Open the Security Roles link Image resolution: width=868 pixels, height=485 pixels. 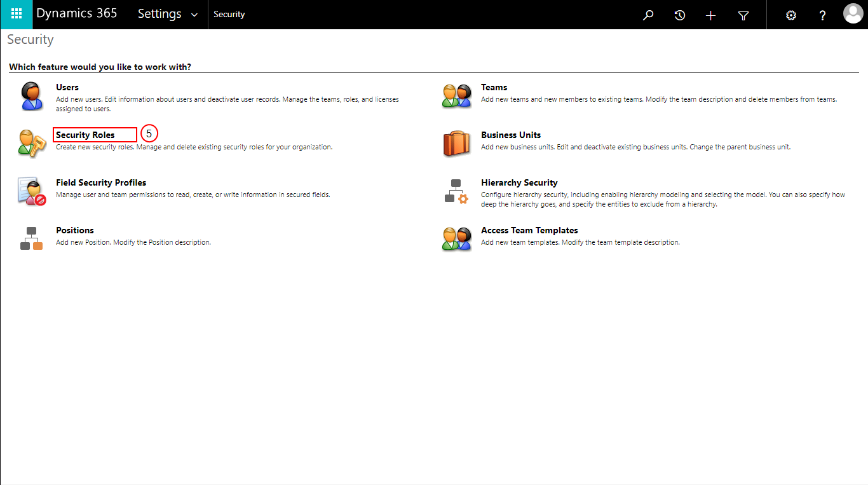click(x=85, y=135)
